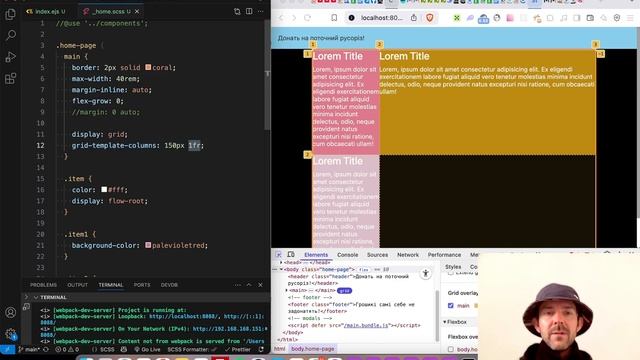The image size is (640, 360).
Task: Click Prettier status bar item
Action: [x=238, y=350]
